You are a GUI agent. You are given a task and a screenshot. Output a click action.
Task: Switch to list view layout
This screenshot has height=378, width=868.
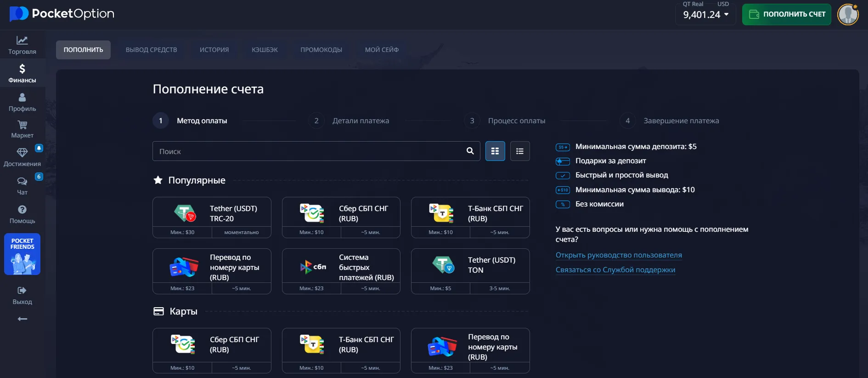click(520, 151)
